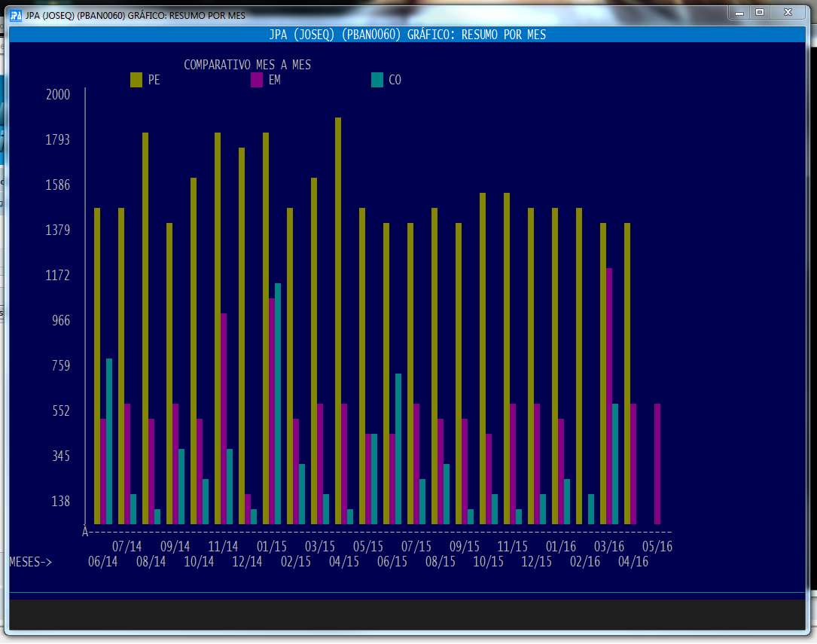The image size is (817, 644).
Task: Click the tallest teal CO bar for 01/15
Action: coord(278,403)
